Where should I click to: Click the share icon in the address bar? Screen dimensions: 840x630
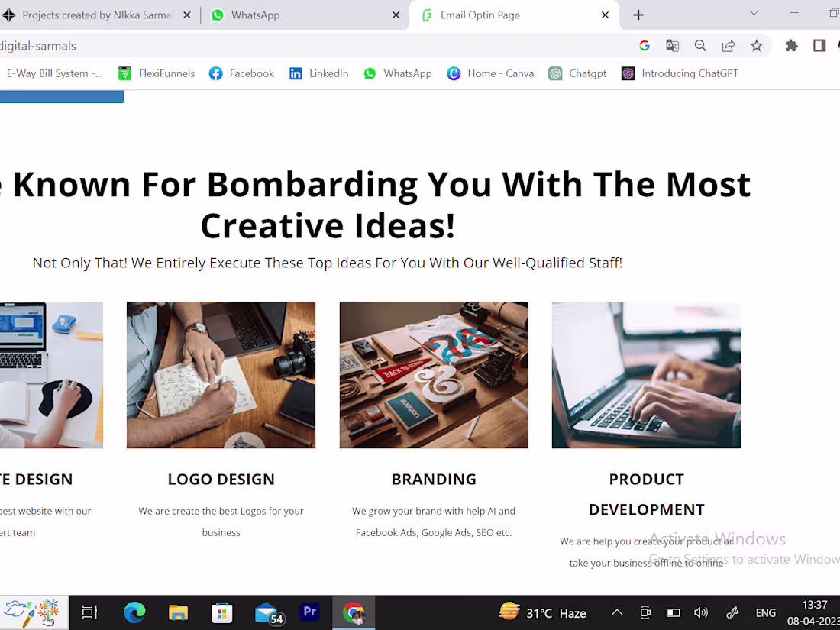point(729,46)
